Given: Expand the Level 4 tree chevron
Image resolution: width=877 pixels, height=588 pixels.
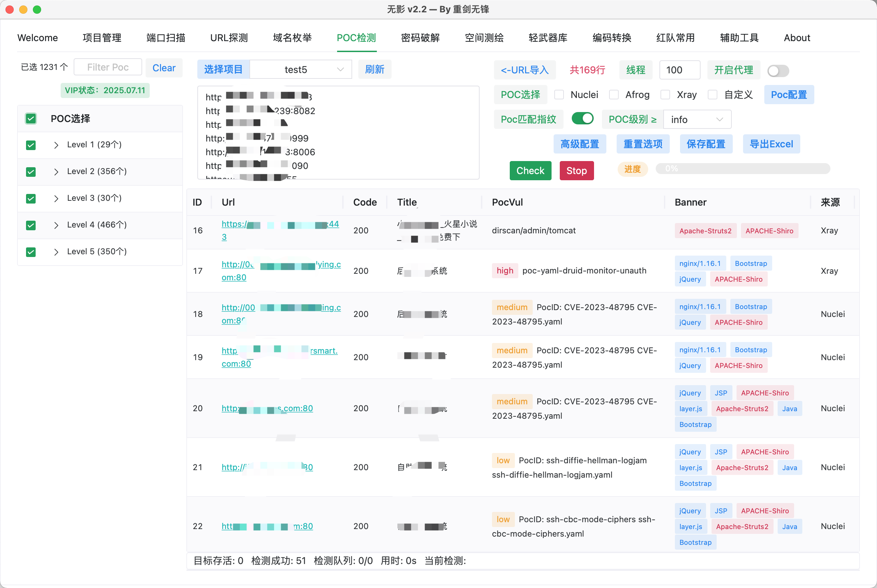Looking at the screenshot, I should point(56,225).
